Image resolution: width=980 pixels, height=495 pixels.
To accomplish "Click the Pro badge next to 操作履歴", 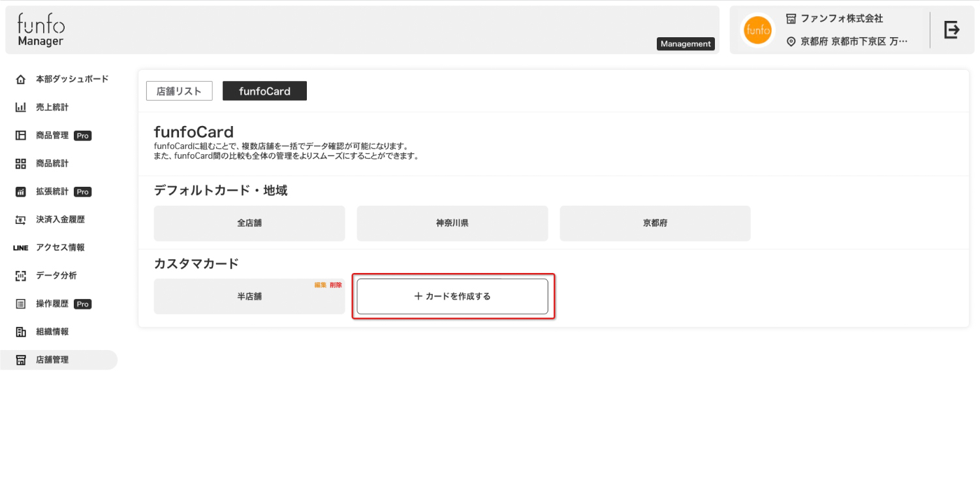I will tap(82, 304).
